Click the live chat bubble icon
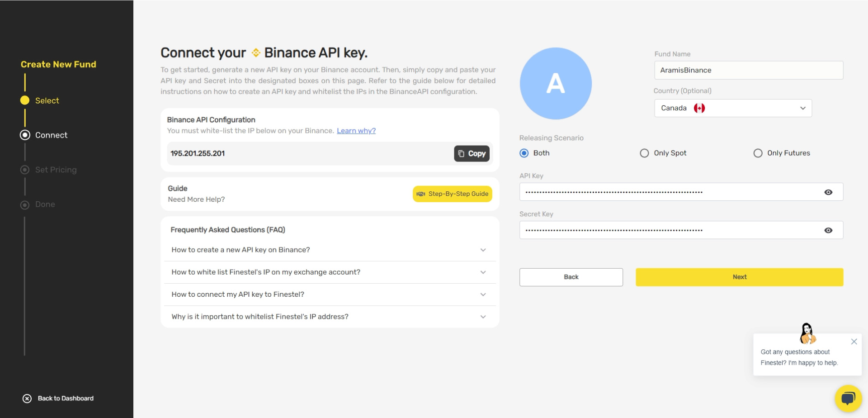Screen dimensions: 868x418 tap(848, 399)
